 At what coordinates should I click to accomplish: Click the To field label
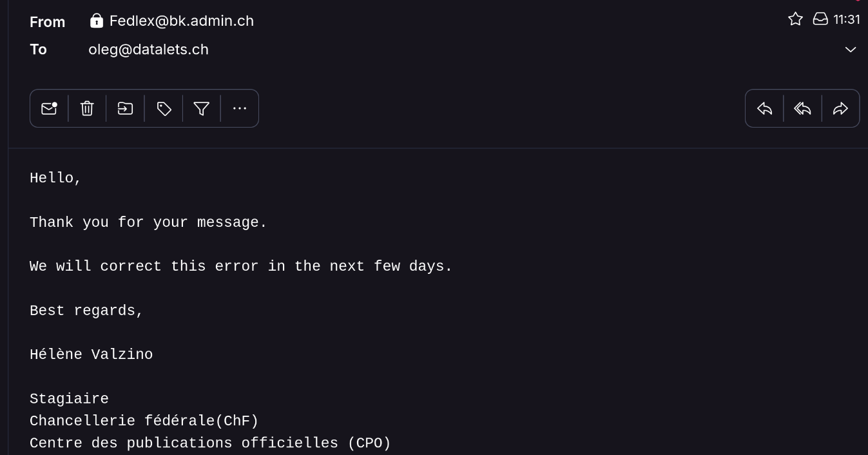coord(38,50)
